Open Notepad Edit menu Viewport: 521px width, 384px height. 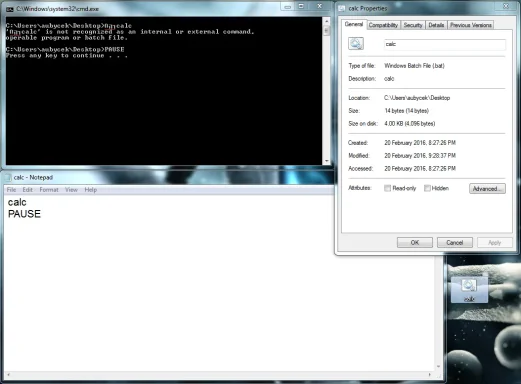(28, 190)
